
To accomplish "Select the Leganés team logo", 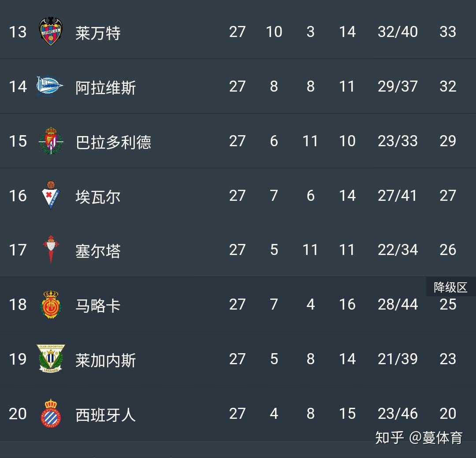I will [x=51, y=359].
